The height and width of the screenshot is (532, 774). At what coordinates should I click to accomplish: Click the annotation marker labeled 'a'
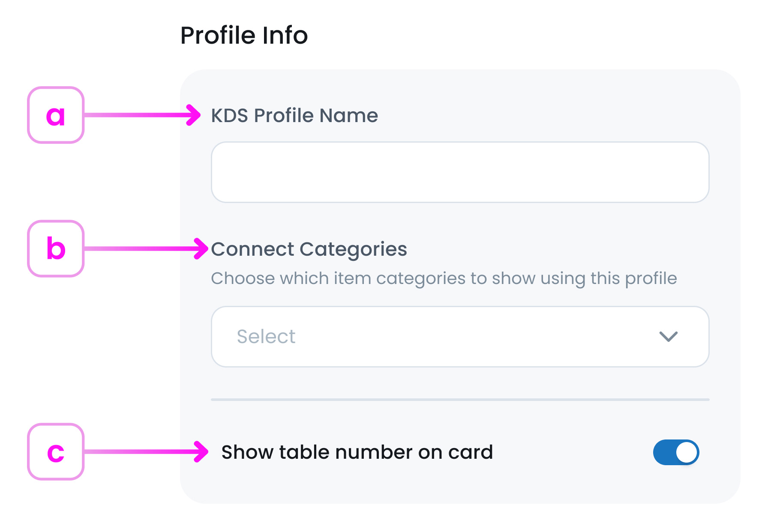click(55, 116)
